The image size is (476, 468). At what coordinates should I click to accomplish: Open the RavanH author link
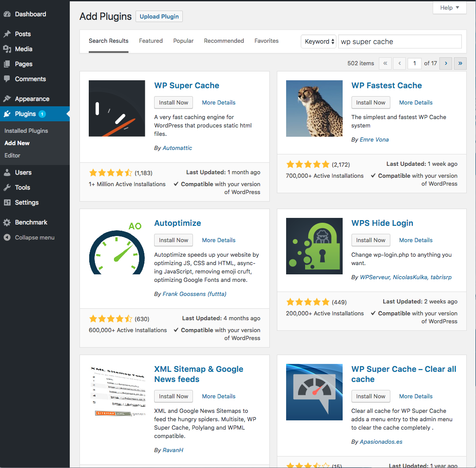173,450
